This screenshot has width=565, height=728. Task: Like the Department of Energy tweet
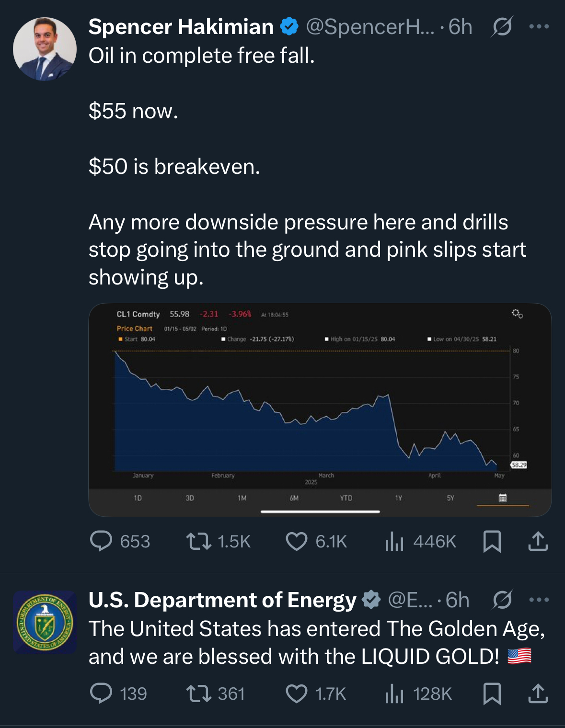297,694
